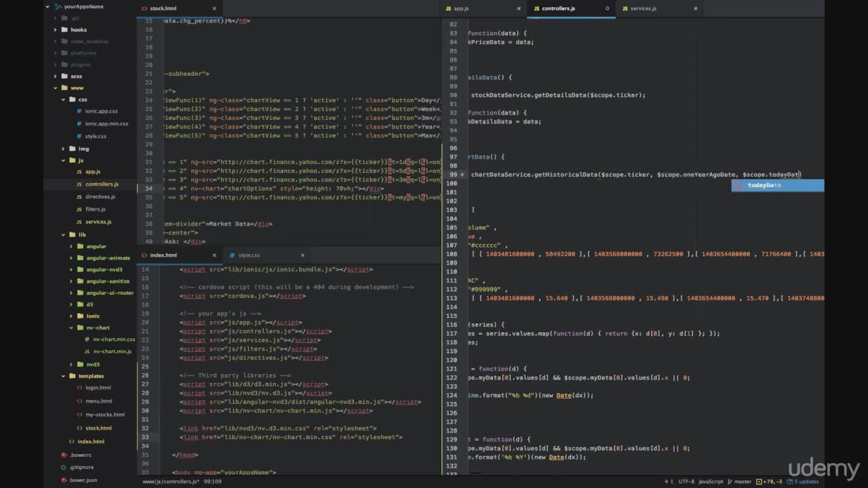Screen dimensions: 868x488
Task: Click the 99:109 cursor position indicator
Action: point(212,481)
